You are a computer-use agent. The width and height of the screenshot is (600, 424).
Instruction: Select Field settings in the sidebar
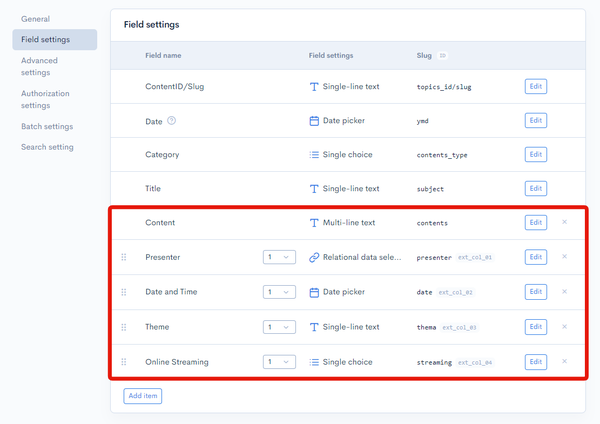pos(54,39)
